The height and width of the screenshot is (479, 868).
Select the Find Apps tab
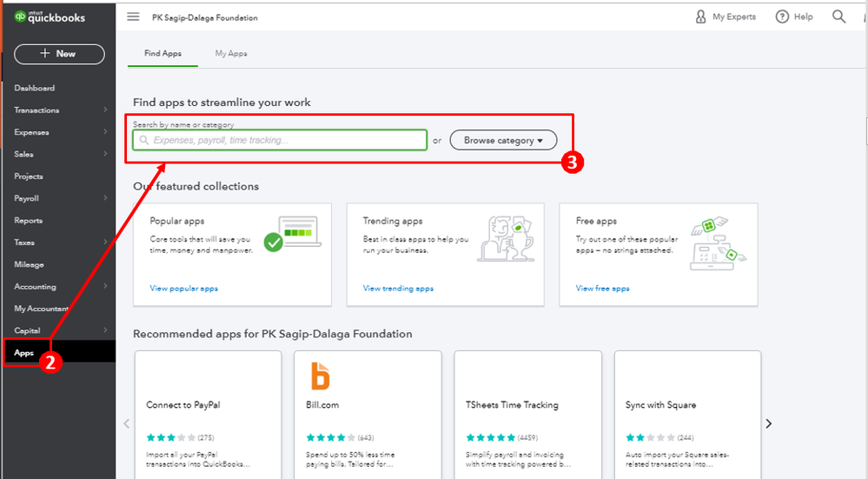coord(162,54)
